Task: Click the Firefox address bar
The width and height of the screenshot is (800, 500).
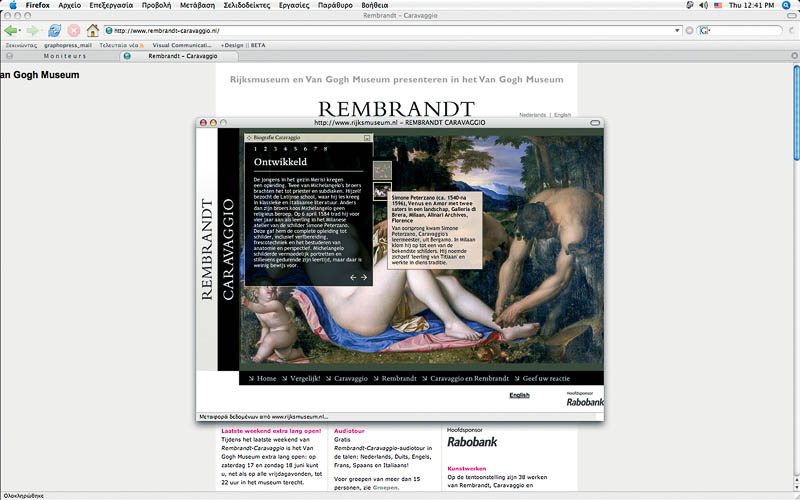Action: 393,31
